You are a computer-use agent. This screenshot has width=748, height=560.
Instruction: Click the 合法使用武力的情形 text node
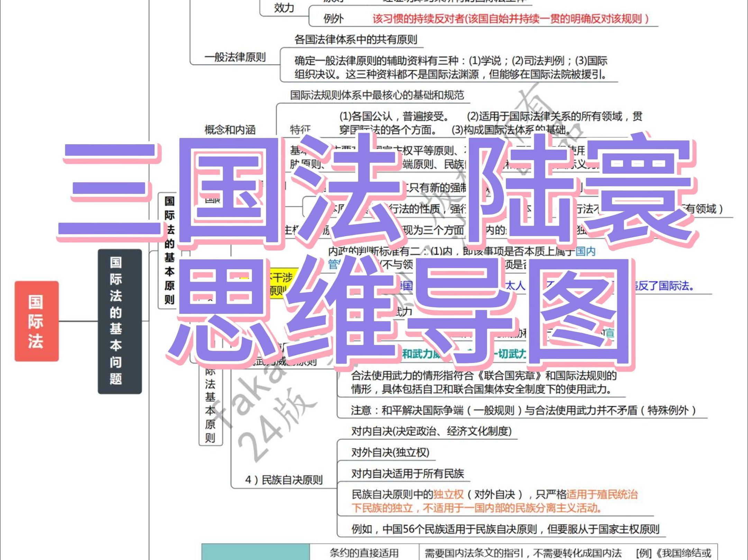(x=484, y=382)
